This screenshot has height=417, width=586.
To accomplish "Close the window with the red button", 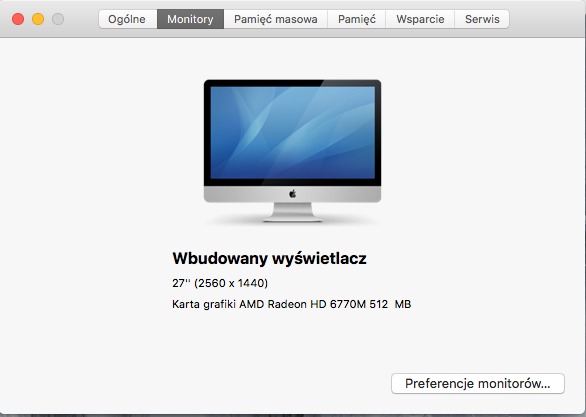I will click(18, 19).
